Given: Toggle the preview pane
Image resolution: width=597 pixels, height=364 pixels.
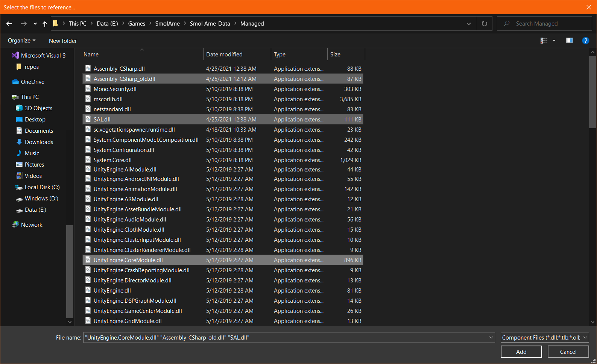Looking at the screenshot, I should [x=570, y=41].
